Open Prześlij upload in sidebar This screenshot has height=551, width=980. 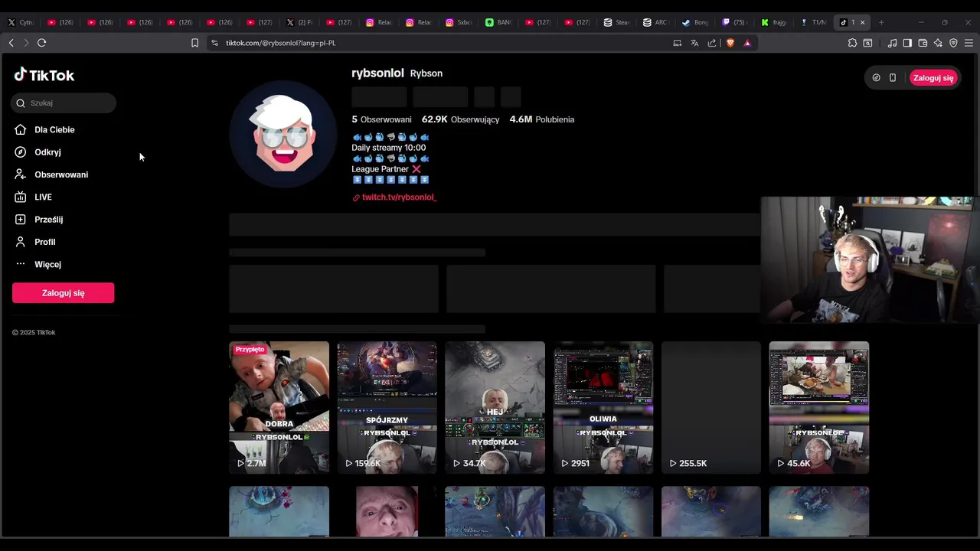point(48,220)
